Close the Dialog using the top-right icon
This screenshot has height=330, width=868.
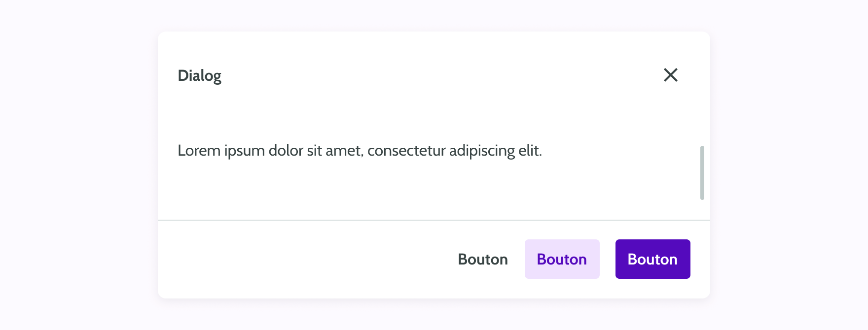click(x=671, y=75)
